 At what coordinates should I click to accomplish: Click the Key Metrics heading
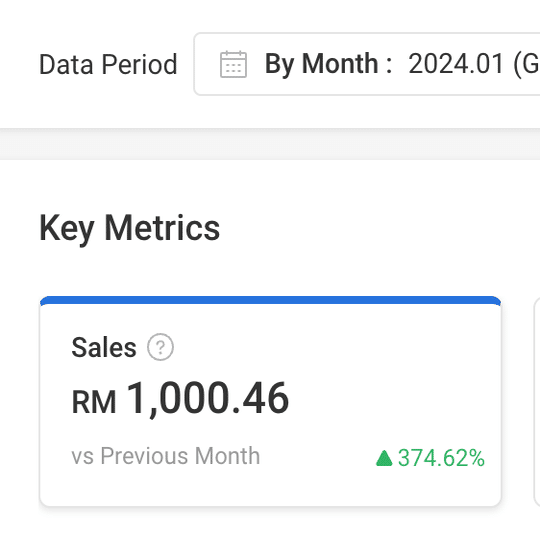129,228
